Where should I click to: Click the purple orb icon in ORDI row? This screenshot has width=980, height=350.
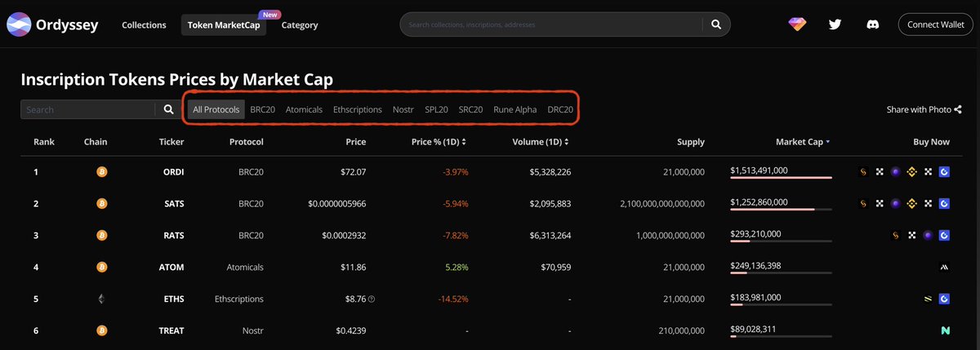coord(896,172)
